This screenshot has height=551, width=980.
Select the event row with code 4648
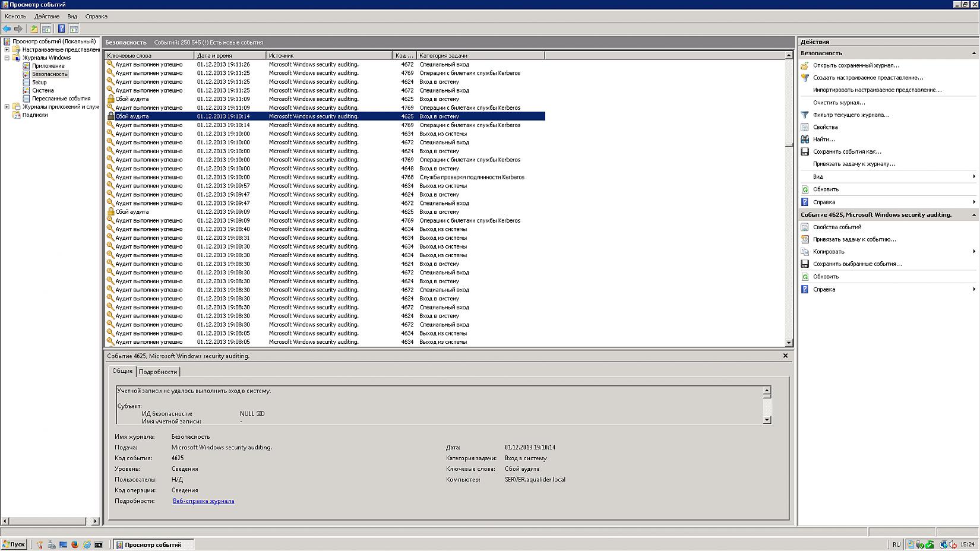point(325,169)
